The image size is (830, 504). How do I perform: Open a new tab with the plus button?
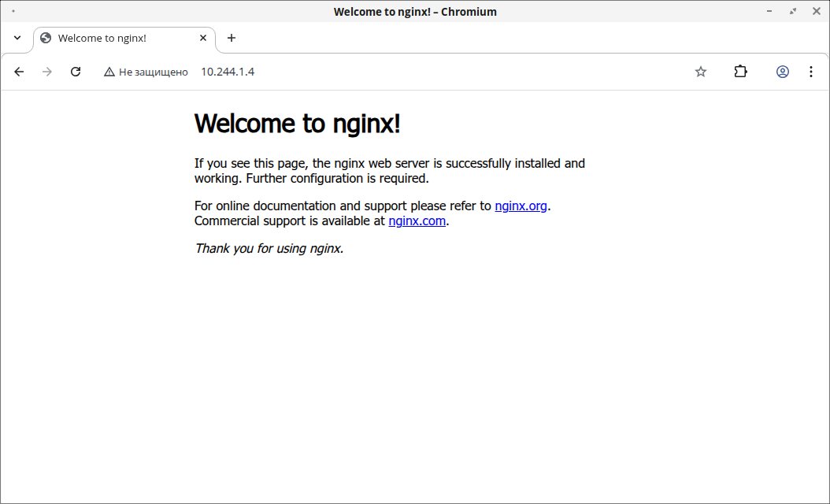coord(232,38)
